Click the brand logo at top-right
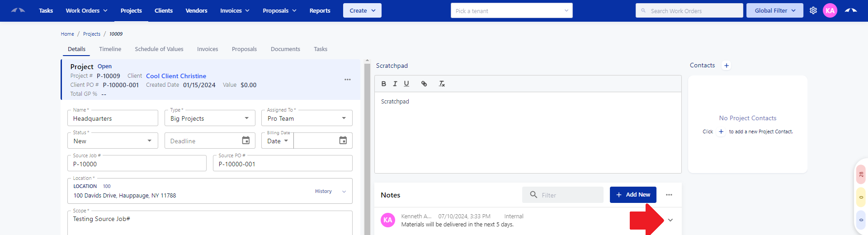The image size is (868, 235). pos(851,10)
